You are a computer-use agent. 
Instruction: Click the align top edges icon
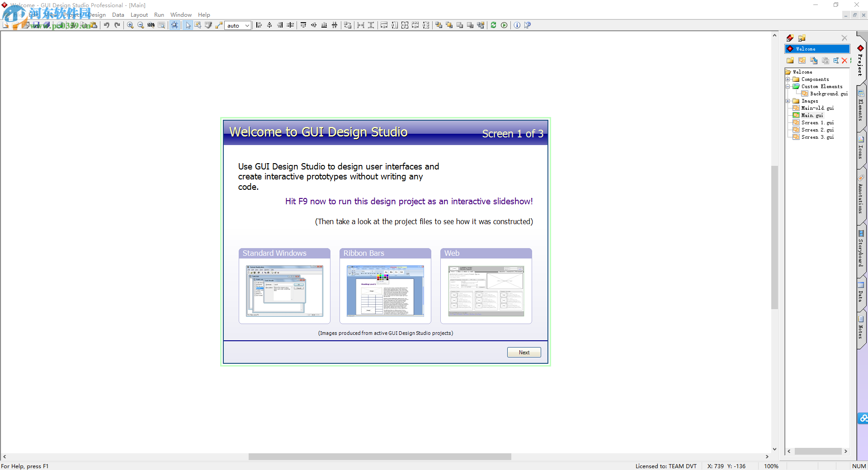coord(303,25)
